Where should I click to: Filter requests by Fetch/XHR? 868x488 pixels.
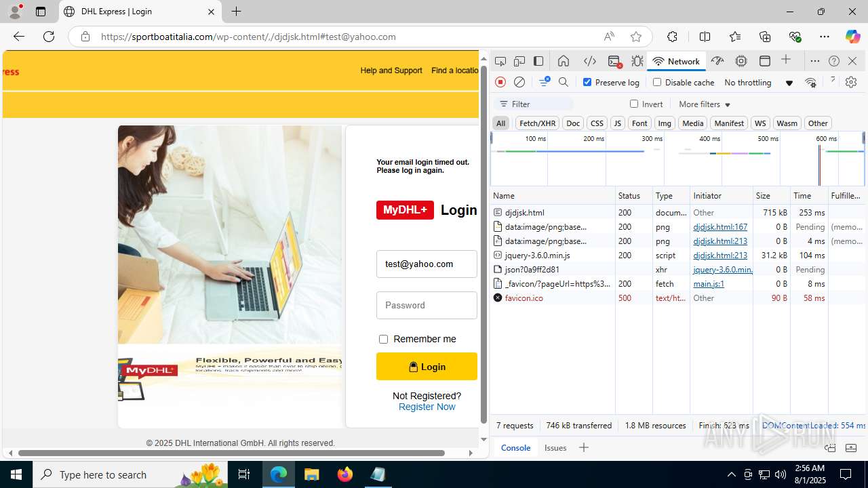(537, 123)
